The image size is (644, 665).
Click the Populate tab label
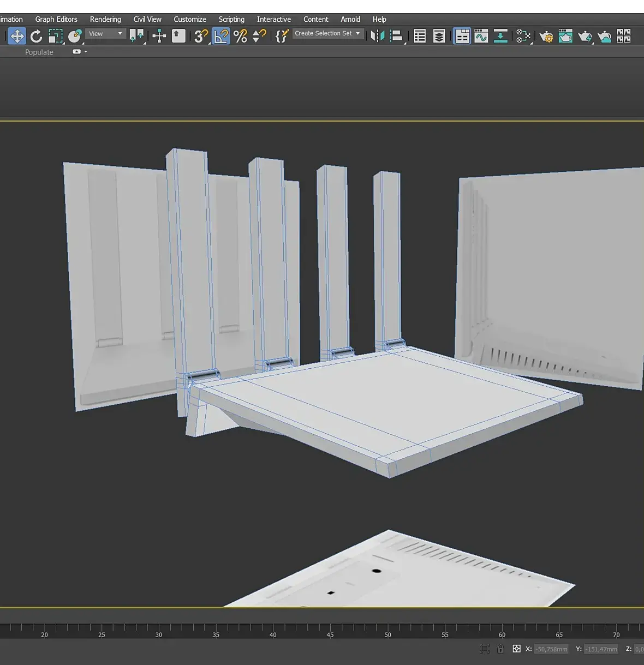39,52
